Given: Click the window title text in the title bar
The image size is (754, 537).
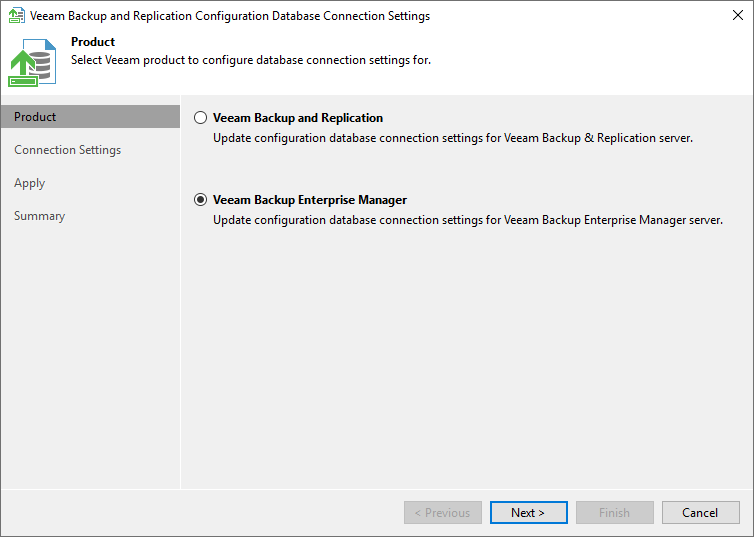Looking at the screenshot, I should [230, 16].
